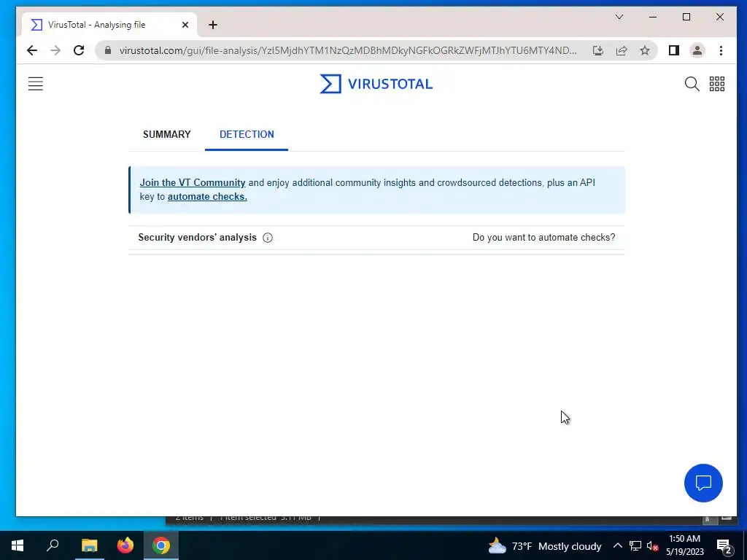
Task: Open File Explorer from the taskbar
Action: click(x=89, y=545)
